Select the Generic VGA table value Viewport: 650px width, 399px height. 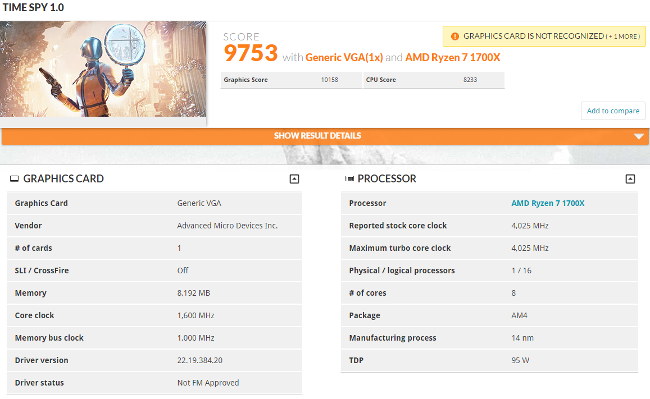coord(199,203)
